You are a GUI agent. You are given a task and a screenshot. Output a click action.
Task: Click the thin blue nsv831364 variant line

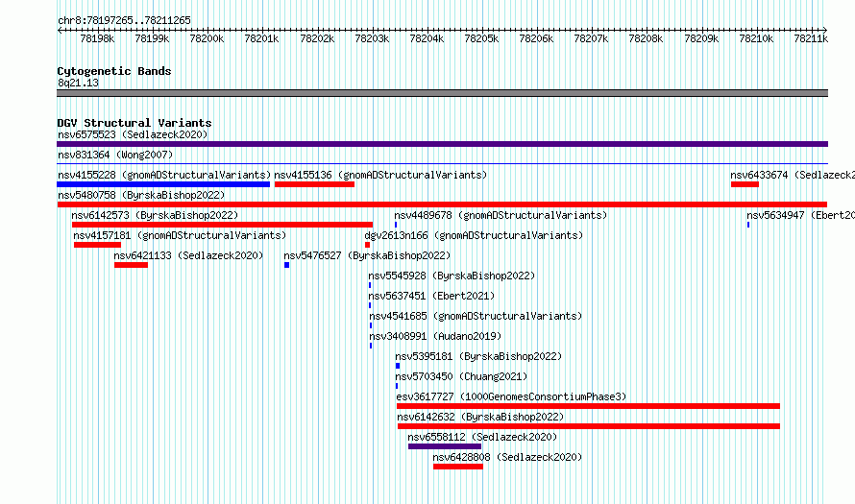point(442,163)
